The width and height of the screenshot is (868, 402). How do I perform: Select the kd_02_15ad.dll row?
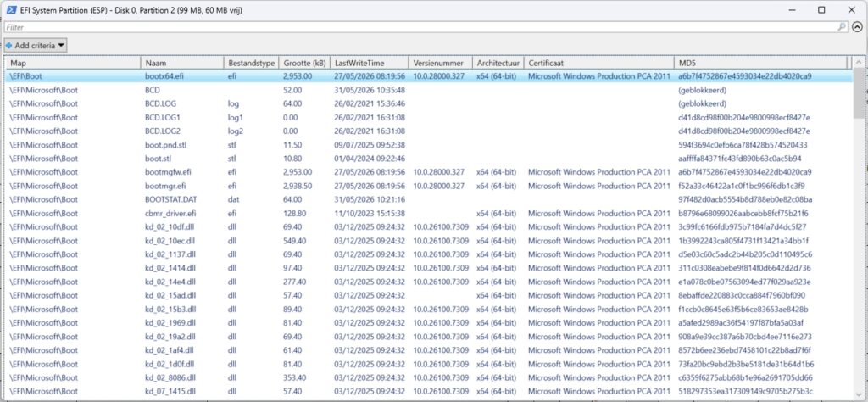tap(429, 295)
